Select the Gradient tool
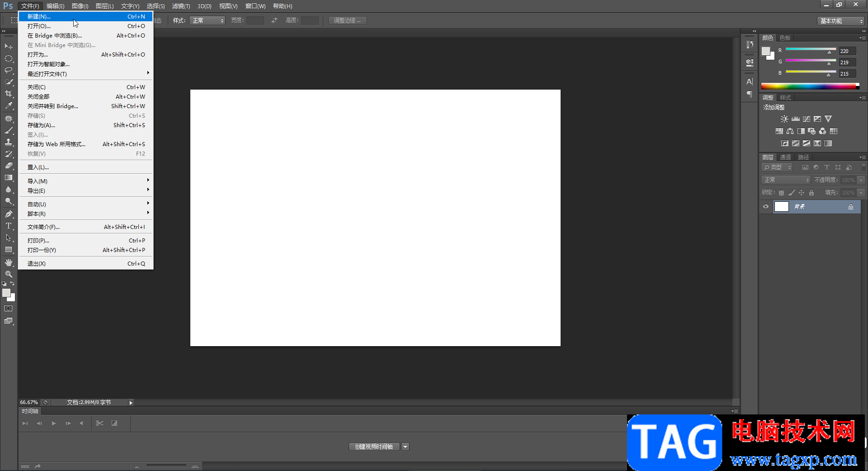Image resolution: width=868 pixels, height=471 pixels. (9, 177)
